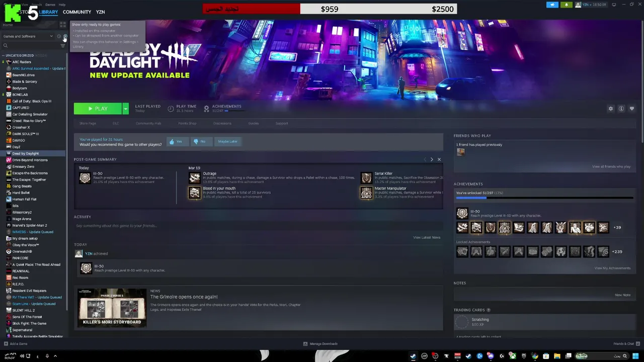Open Xbox app icon in taskbar
The height and width of the screenshot is (362, 644).
pyautogui.click(x=513, y=356)
